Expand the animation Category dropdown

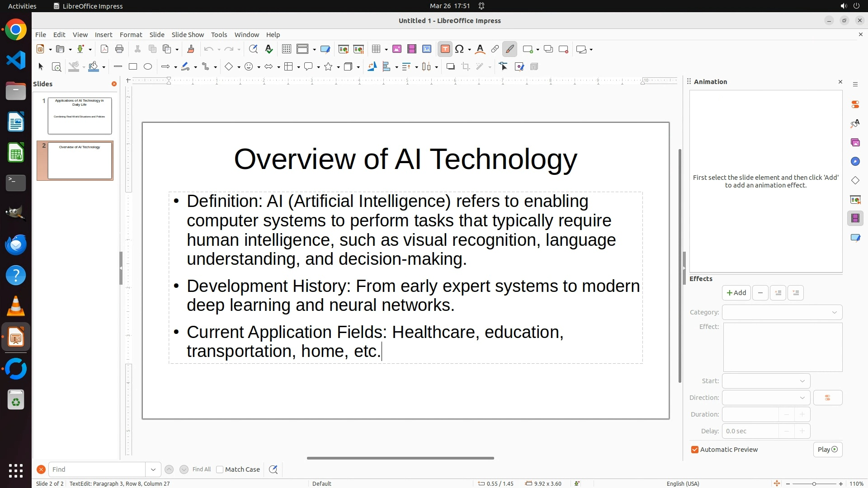coord(782,312)
